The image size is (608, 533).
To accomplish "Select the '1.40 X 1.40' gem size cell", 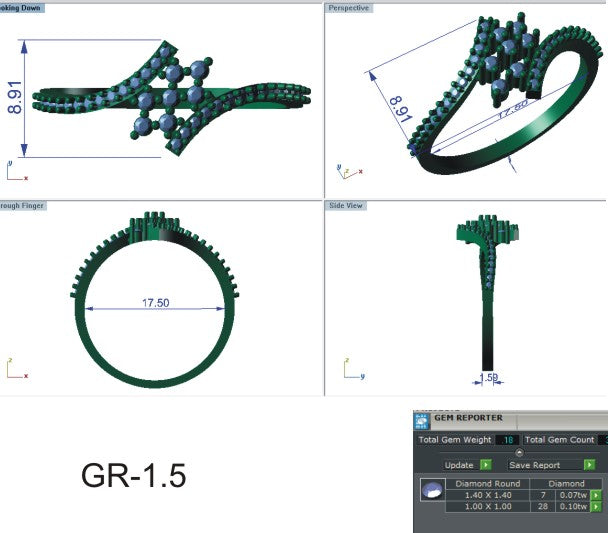I will pyautogui.click(x=488, y=495).
